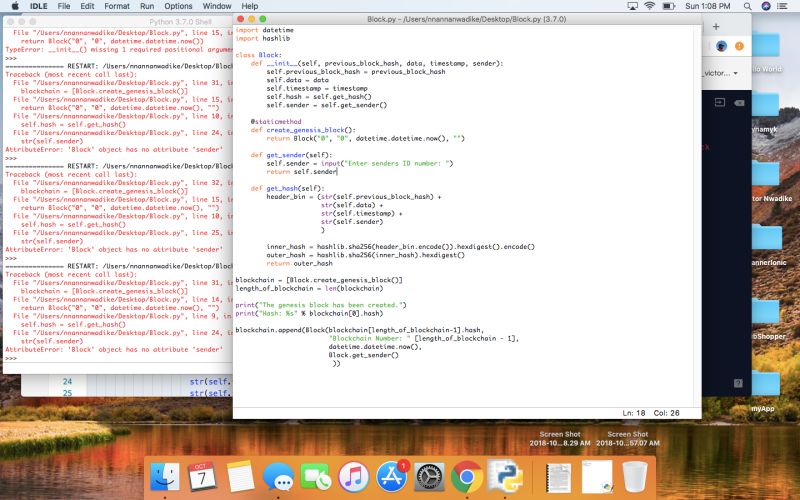Click the TypeError line in Python Shell
Image resolution: width=800 pixels, height=500 pixels.
(118, 49)
